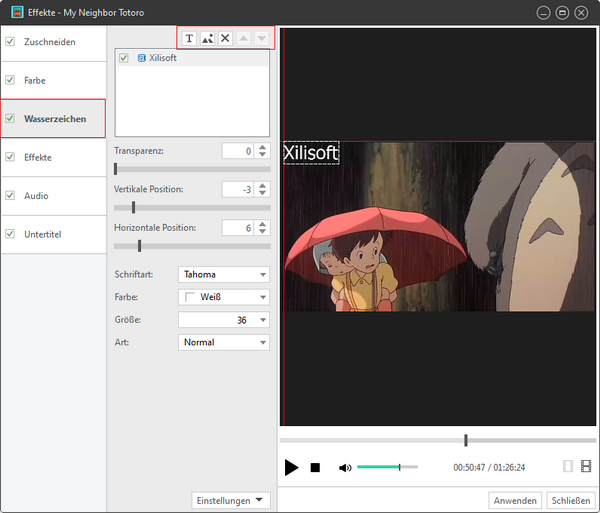Move watermark down arrow button
Screen dimensions: 600x513
tap(262, 38)
